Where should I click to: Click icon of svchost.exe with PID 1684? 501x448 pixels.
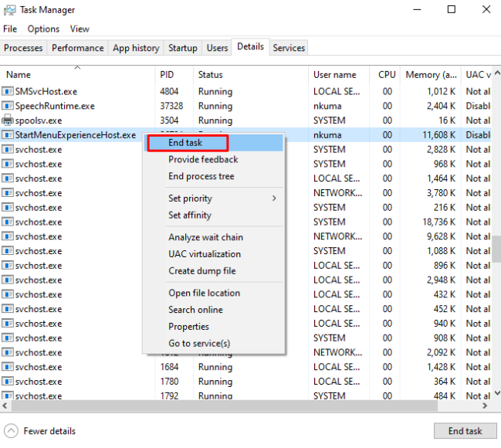[x=8, y=367]
